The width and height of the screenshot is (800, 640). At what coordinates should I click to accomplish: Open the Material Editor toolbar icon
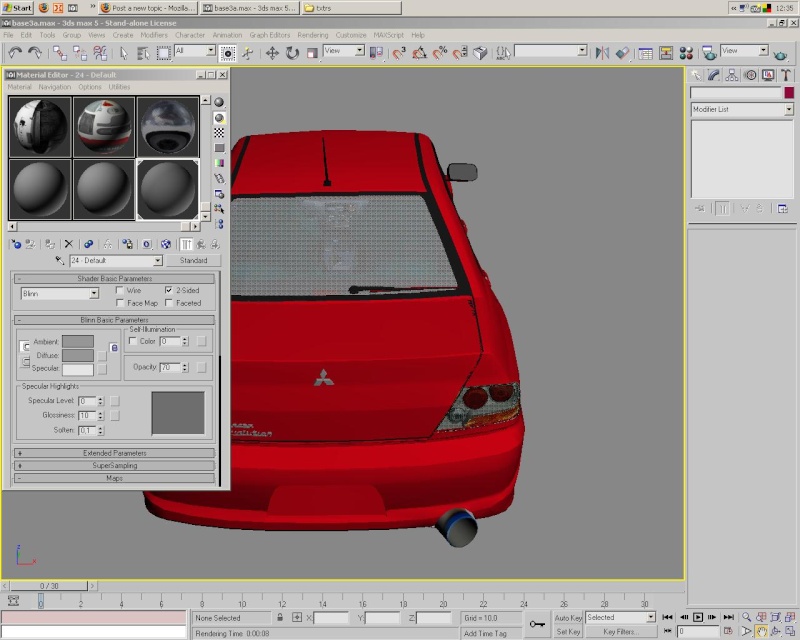pyautogui.click(x=686, y=53)
